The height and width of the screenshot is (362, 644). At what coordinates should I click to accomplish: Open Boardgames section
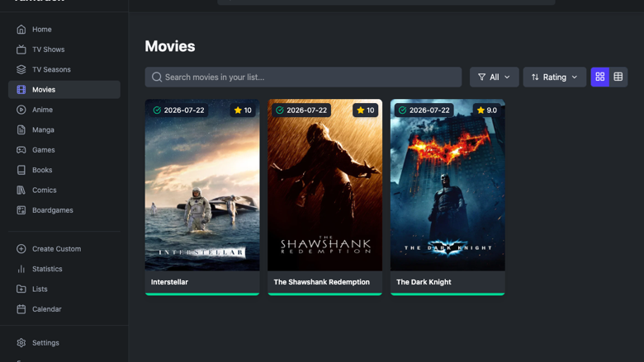click(64, 210)
